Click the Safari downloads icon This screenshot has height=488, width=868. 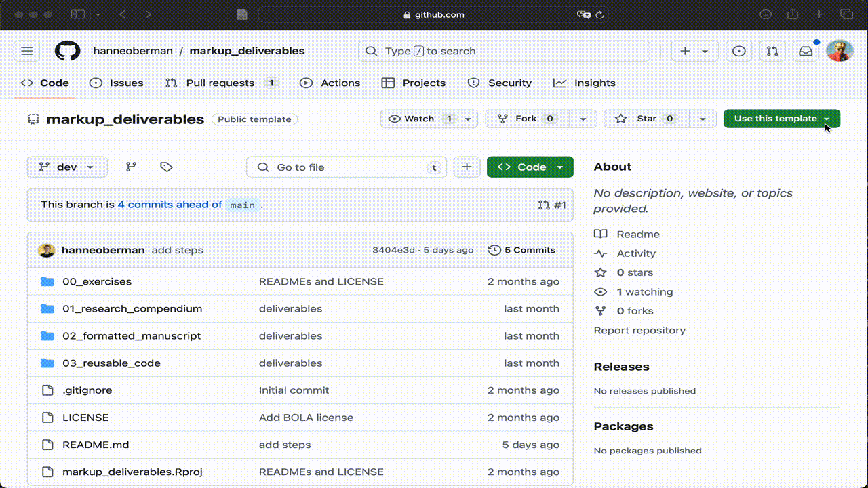[x=765, y=14]
